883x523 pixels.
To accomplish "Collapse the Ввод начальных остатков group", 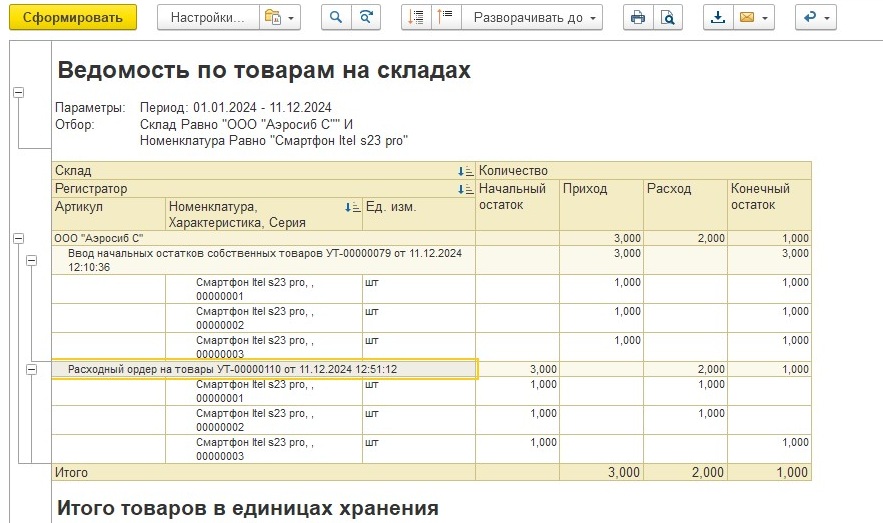I will (32, 260).
